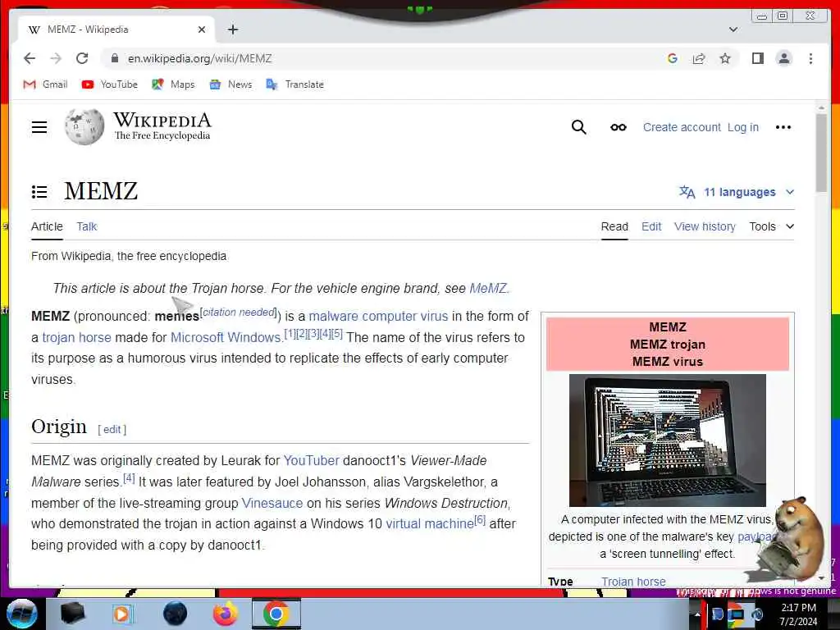Toggle the table of contents icon
The height and width of the screenshot is (630, 840).
coord(39,192)
